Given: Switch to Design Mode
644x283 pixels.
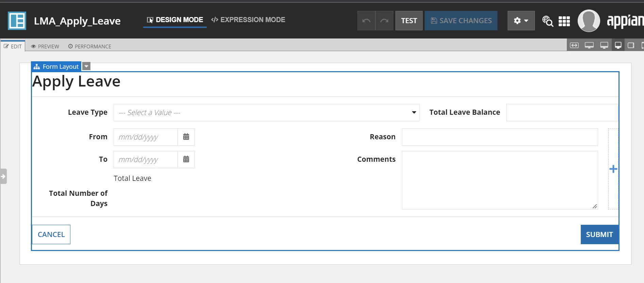Looking at the screenshot, I should click(x=175, y=20).
